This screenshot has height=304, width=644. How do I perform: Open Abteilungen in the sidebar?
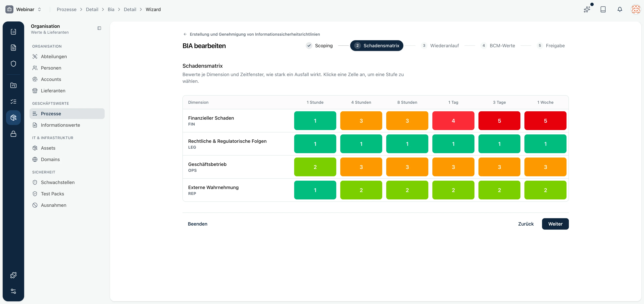coord(67,56)
